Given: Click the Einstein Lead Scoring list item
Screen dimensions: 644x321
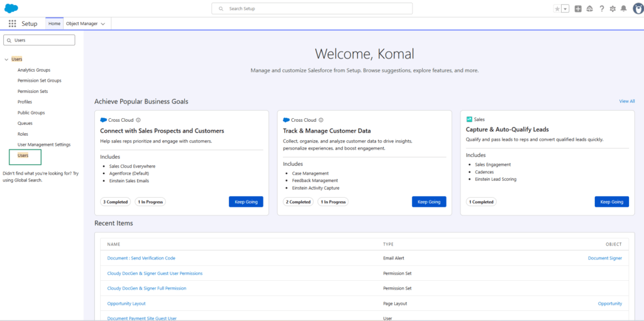Looking at the screenshot, I should pos(496,180).
